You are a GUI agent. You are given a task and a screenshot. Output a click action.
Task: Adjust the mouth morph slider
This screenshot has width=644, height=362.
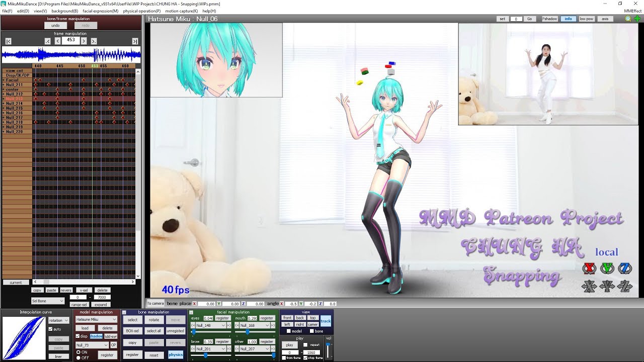pyautogui.click(x=247, y=332)
